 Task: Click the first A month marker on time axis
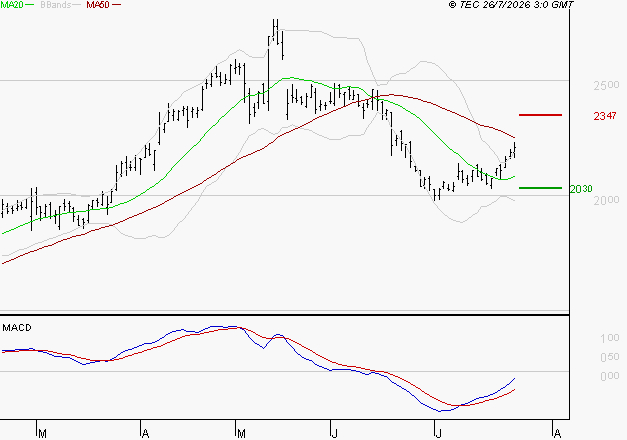click(146, 433)
